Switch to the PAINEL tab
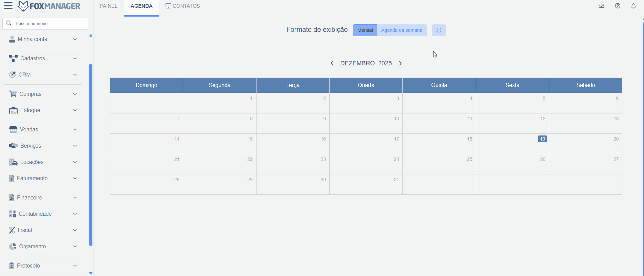Image resolution: width=644 pixels, height=276 pixels. point(109,6)
